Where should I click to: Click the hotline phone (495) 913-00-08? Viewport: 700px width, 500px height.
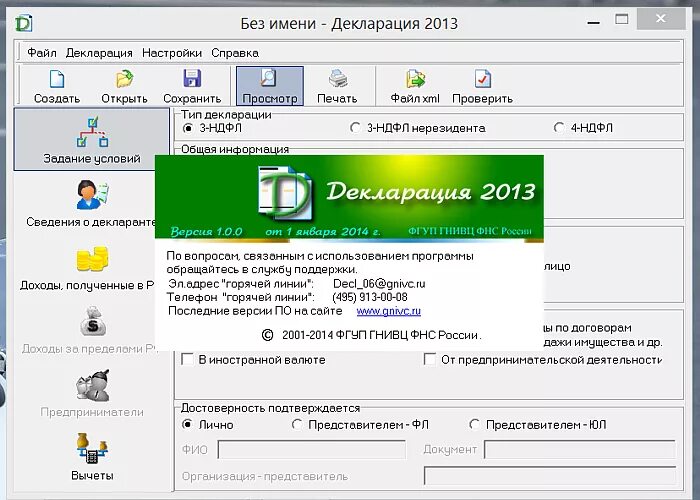click(370, 297)
